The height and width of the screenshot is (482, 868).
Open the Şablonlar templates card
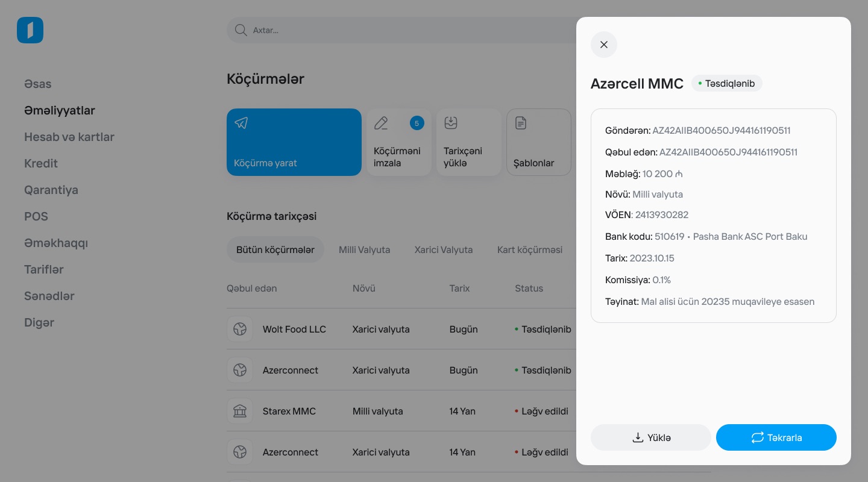pyautogui.click(x=539, y=142)
